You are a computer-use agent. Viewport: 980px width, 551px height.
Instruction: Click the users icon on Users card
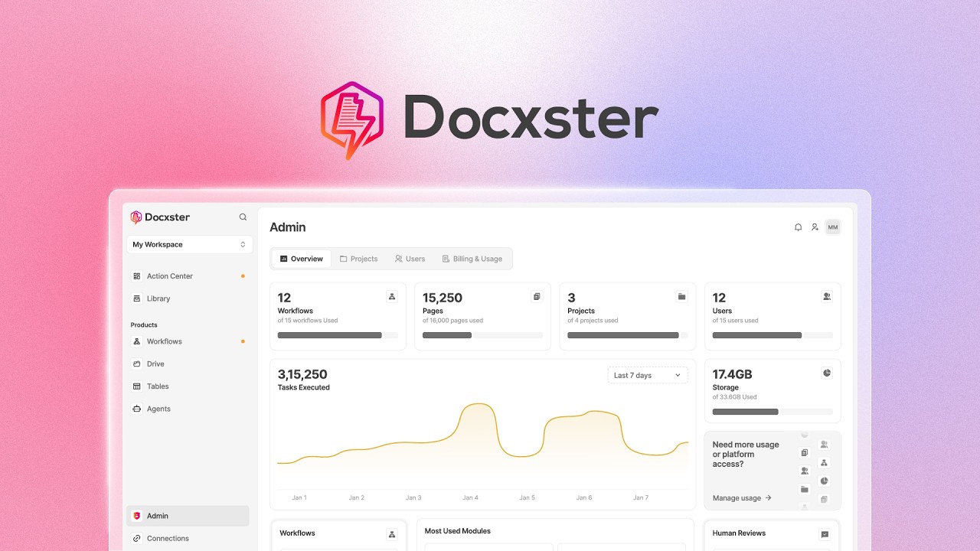point(827,296)
